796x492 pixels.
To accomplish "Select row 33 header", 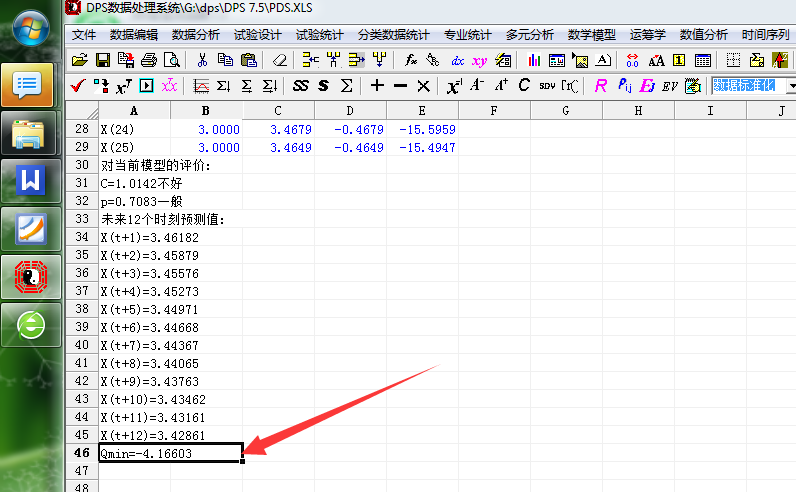I will (x=82, y=219).
